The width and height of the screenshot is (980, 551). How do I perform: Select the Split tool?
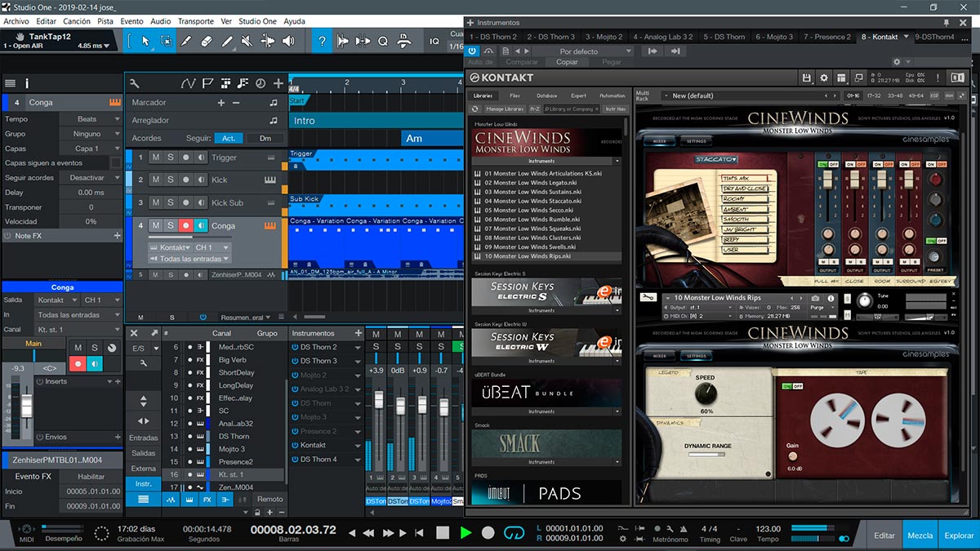[x=186, y=41]
